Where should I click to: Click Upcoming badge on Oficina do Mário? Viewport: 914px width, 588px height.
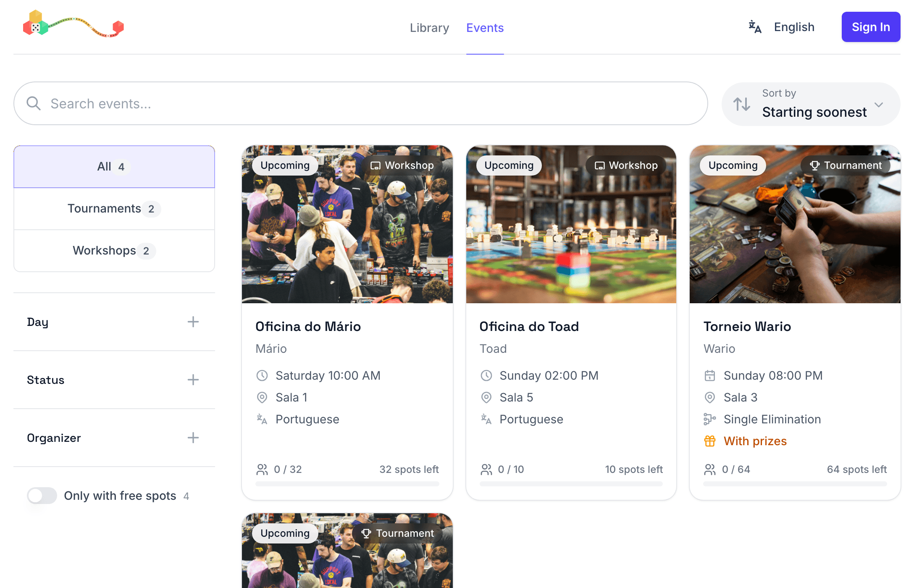(285, 165)
